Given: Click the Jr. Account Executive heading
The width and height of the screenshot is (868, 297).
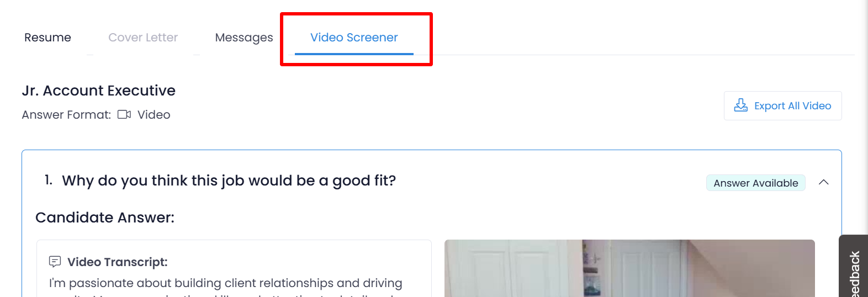Looking at the screenshot, I should (x=99, y=91).
